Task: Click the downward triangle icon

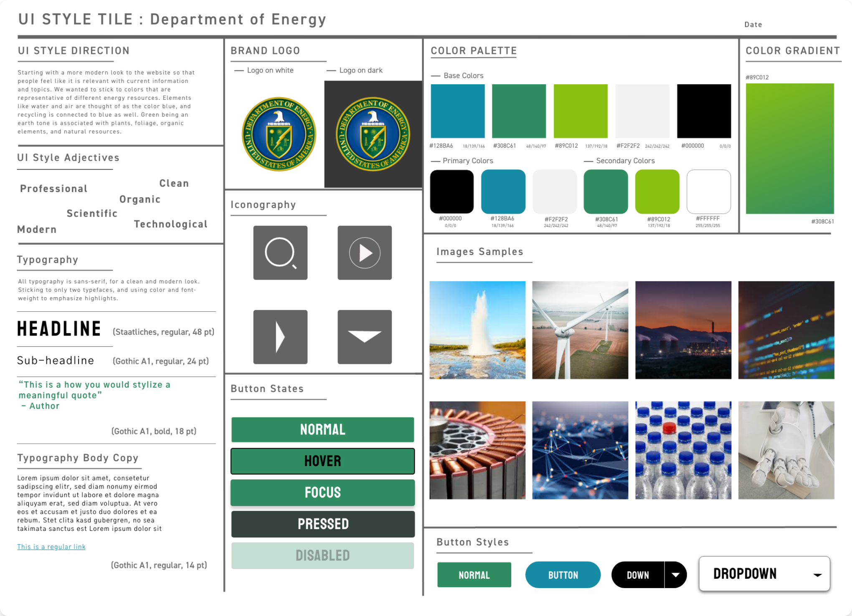Action: pyautogui.click(x=365, y=337)
